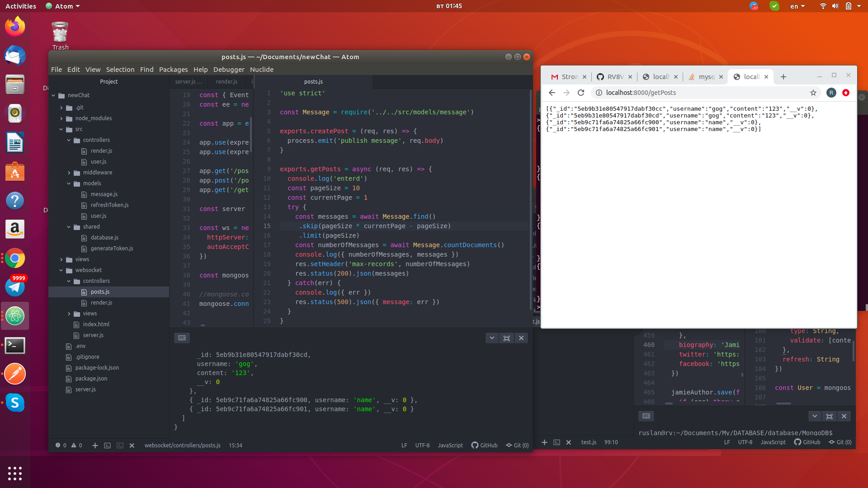Screen dimensions: 868x488
Task: Expand the middleware folder
Action: click(69, 173)
